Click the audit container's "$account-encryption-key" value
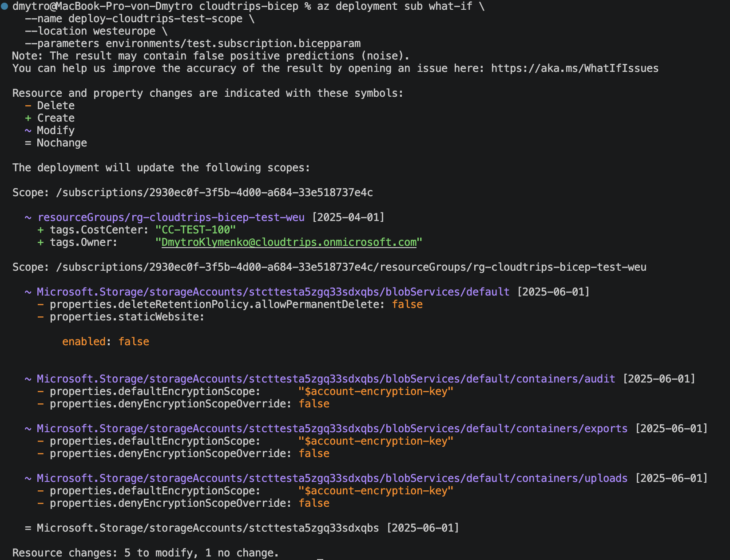 [x=376, y=391]
